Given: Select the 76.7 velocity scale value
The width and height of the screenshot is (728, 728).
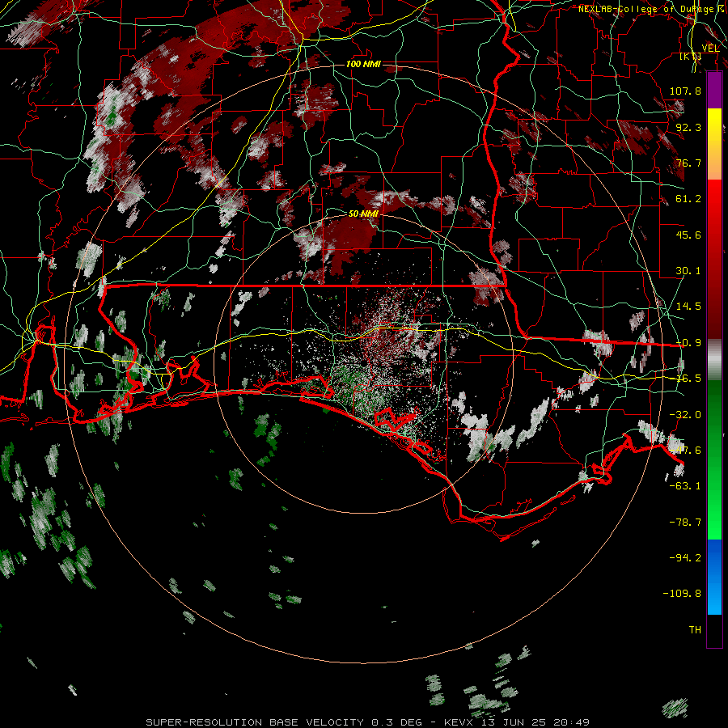Looking at the screenshot, I should [688, 163].
